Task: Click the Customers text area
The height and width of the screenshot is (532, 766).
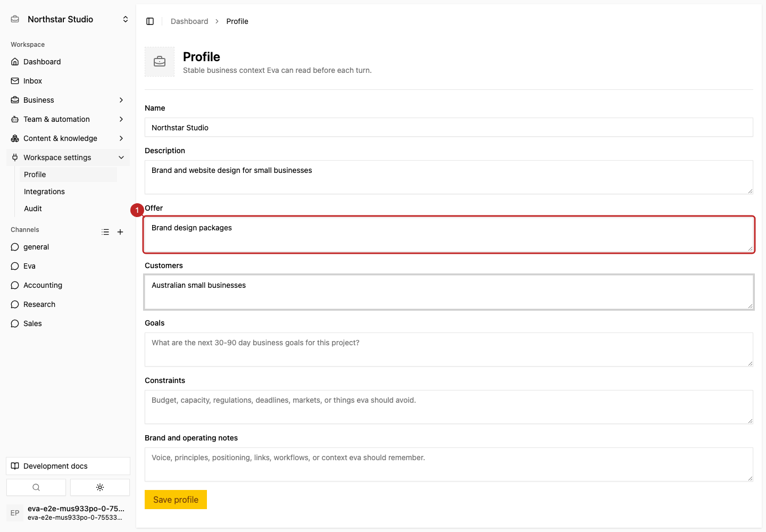Action: pyautogui.click(x=449, y=292)
